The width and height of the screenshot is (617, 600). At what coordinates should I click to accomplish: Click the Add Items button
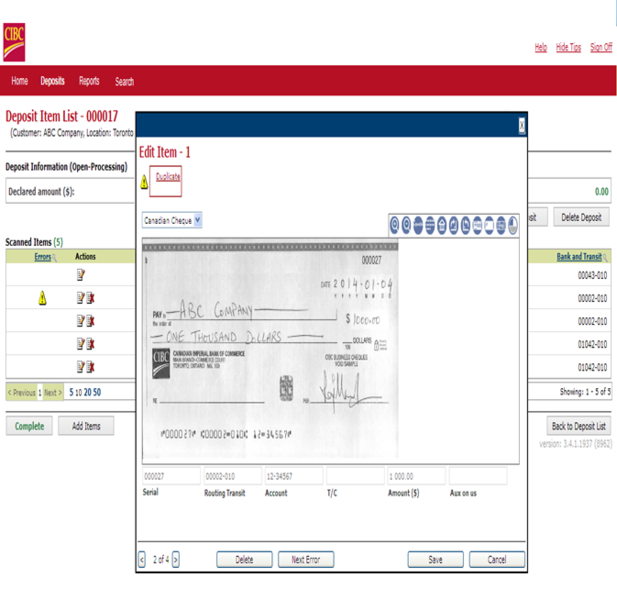(x=86, y=426)
